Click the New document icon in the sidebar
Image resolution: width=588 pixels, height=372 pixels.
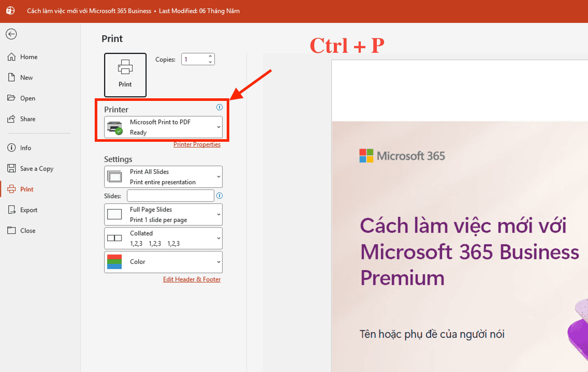pyautogui.click(x=11, y=77)
